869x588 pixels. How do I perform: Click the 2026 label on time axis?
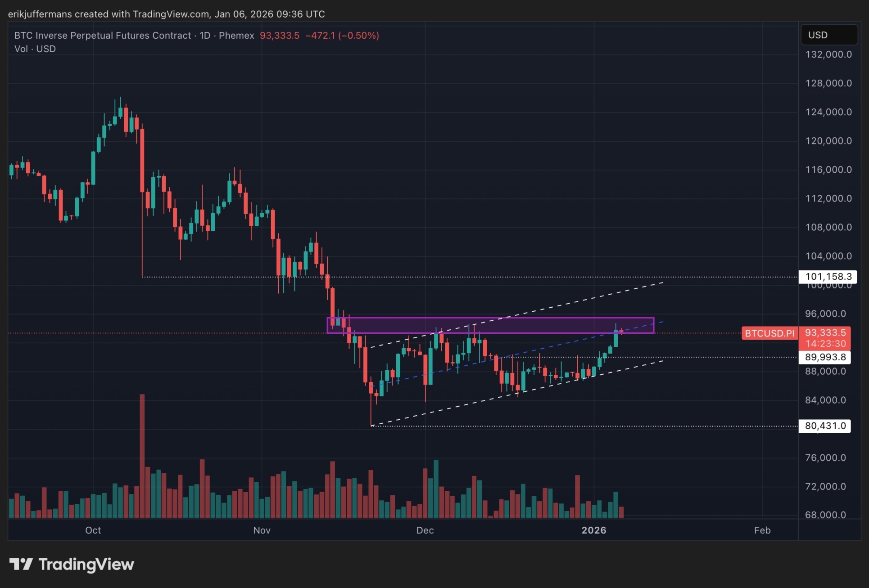click(593, 530)
